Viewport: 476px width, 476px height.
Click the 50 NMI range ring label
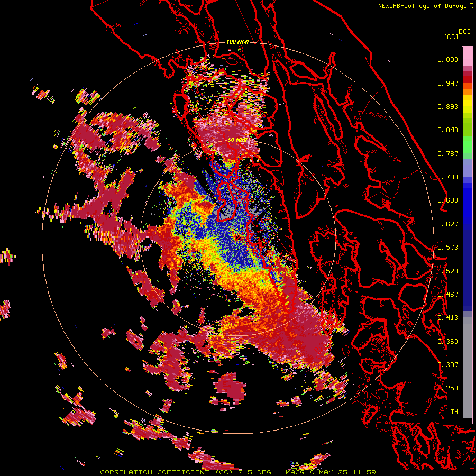237,140
